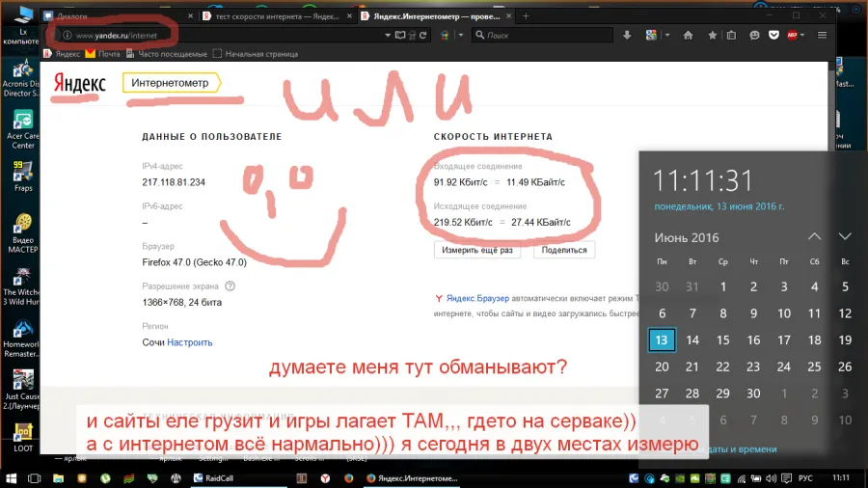Image resolution: width=868 pixels, height=488 pixels.
Task: Click the network Wi-Fi tray icon
Action: click(742, 478)
